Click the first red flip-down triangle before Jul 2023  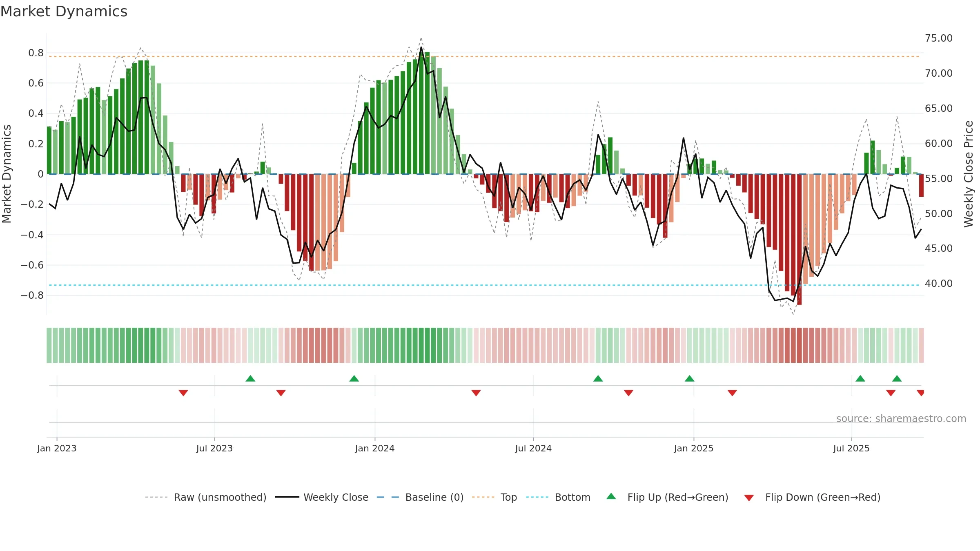(x=183, y=393)
